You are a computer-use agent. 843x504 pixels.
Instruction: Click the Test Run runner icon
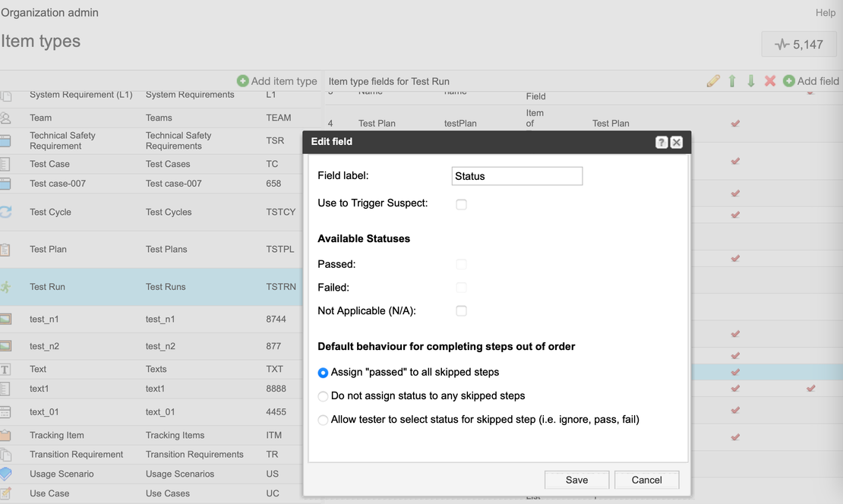click(x=6, y=287)
